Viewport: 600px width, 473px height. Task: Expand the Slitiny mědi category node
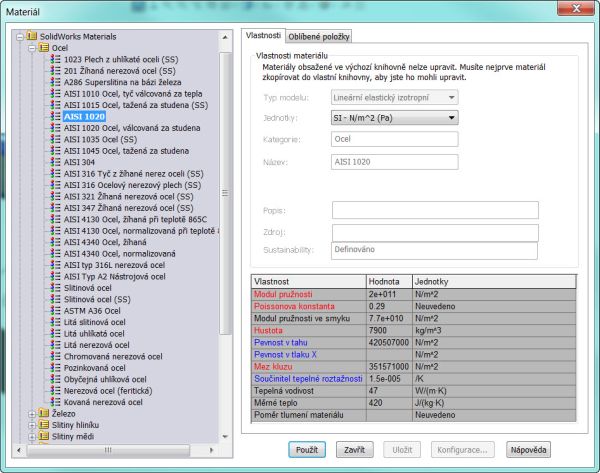(32, 436)
